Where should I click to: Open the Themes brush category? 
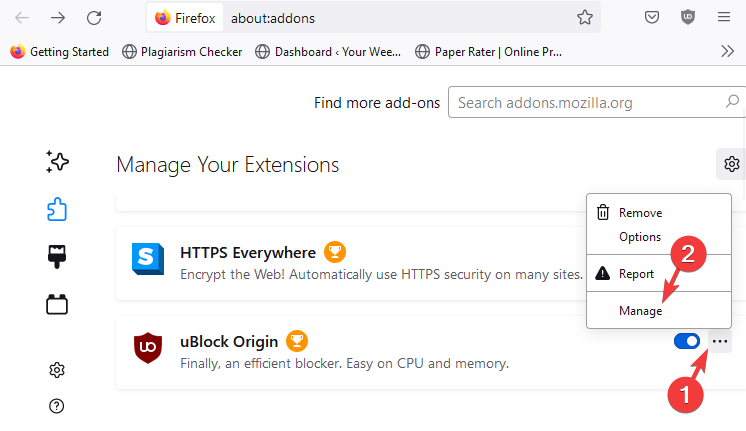[57, 257]
